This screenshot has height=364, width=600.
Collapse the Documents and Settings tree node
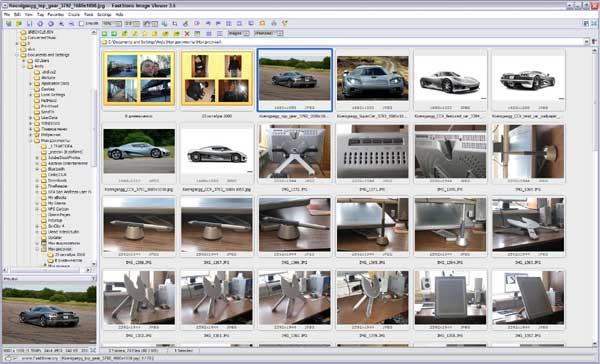(x=17, y=55)
